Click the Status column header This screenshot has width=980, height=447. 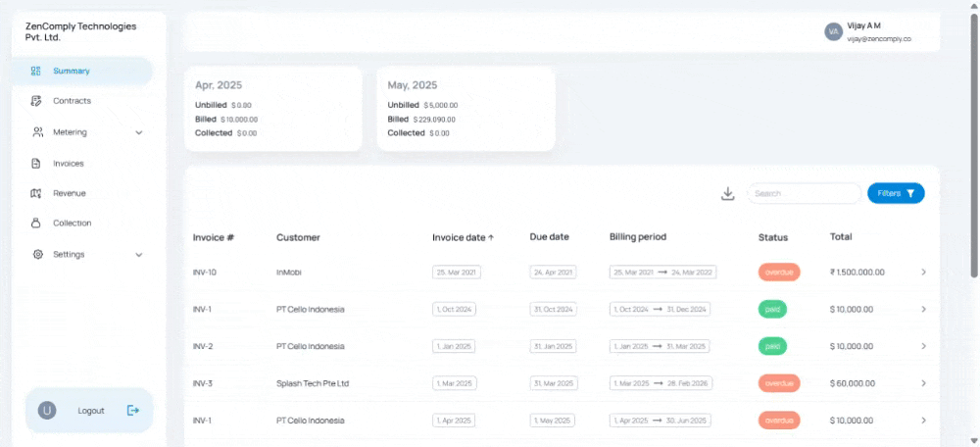tap(773, 237)
